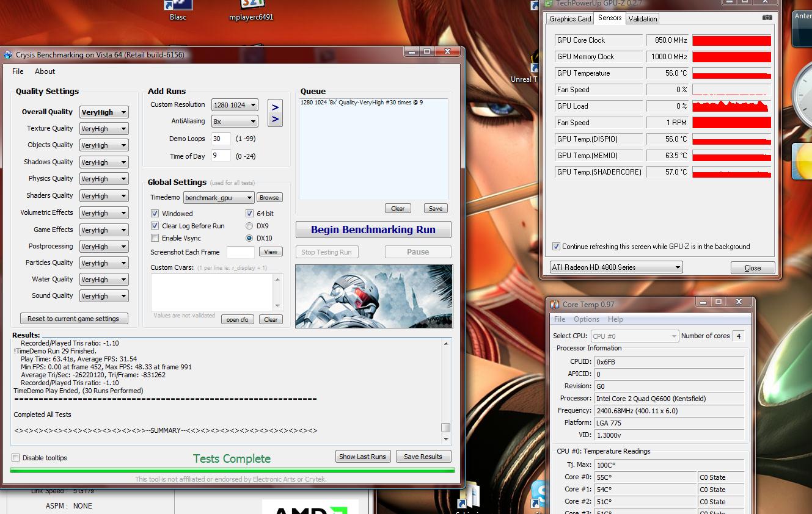Open Core Temp File menu
This screenshot has width=812, height=514.
560,319
